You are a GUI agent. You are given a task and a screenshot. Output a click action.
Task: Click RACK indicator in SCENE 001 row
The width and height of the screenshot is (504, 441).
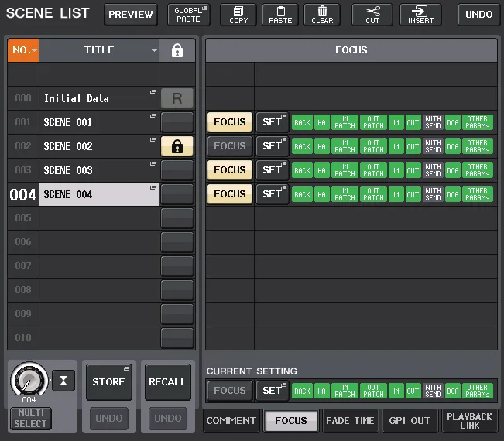tap(302, 122)
